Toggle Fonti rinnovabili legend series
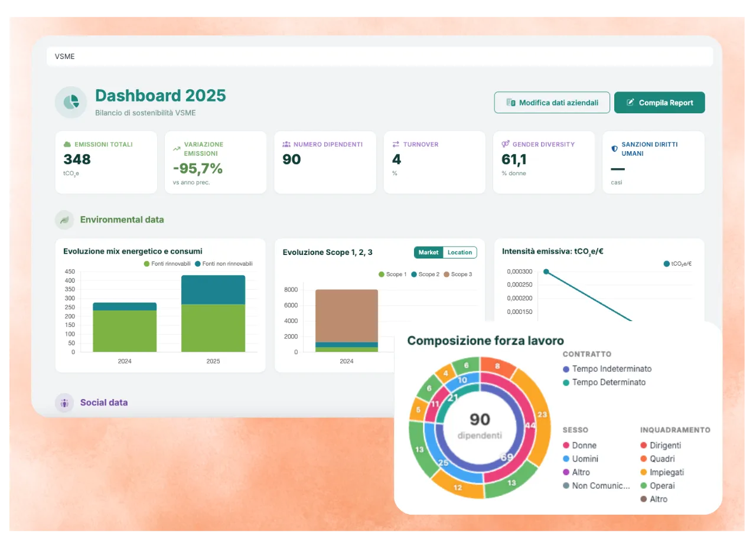The image size is (756, 556). point(167,263)
